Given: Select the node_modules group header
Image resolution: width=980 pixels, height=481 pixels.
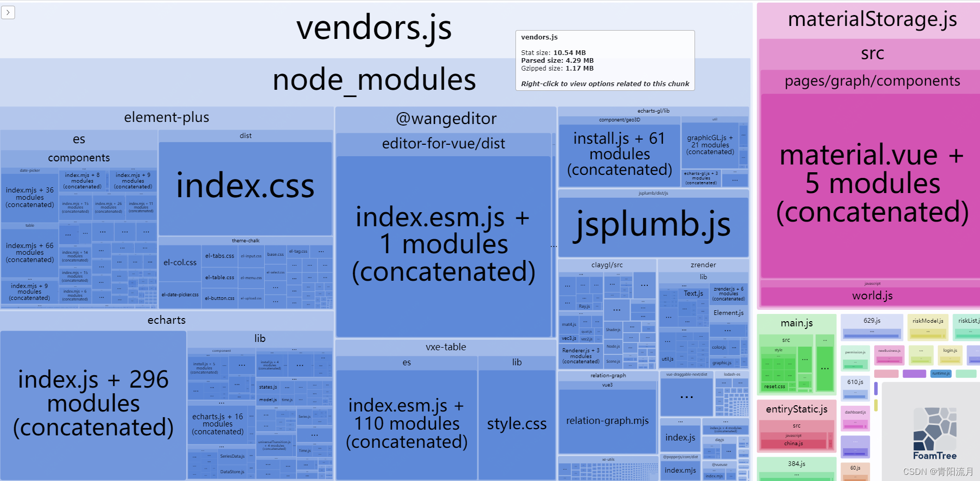Looking at the screenshot, I should pyautogui.click(x=375, y=80).
